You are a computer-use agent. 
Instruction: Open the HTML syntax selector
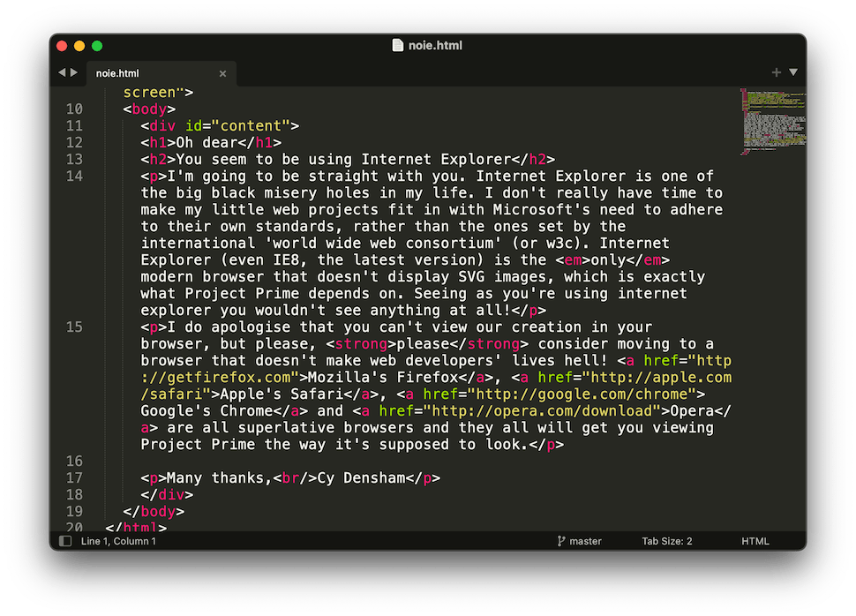pyautogui.click(x=755, y=541)
